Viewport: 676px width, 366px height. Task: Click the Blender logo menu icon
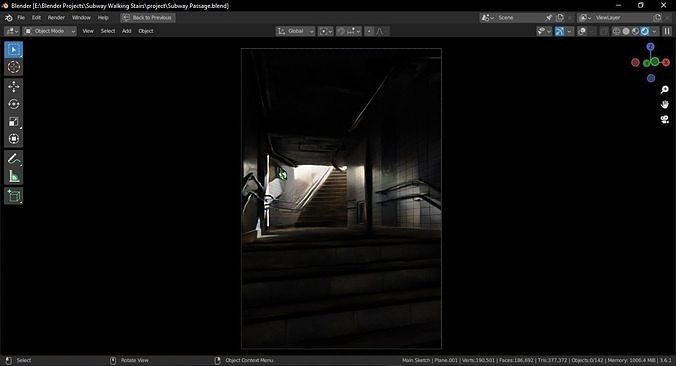tap(9, 18)
